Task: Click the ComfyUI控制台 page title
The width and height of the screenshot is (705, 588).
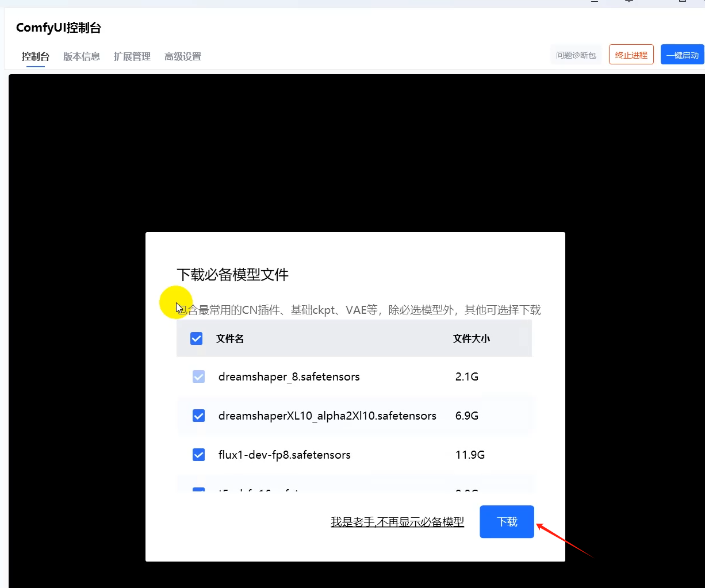Action: coord(59,28)
